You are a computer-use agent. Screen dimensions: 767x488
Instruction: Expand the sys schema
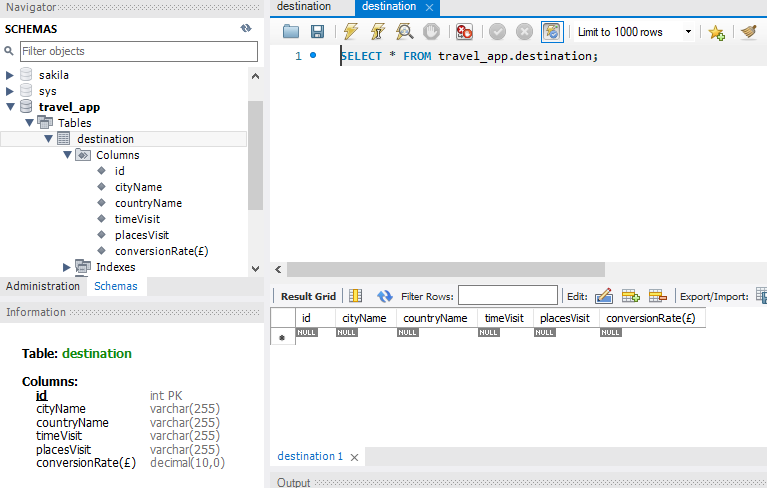[x=9, y=91]
